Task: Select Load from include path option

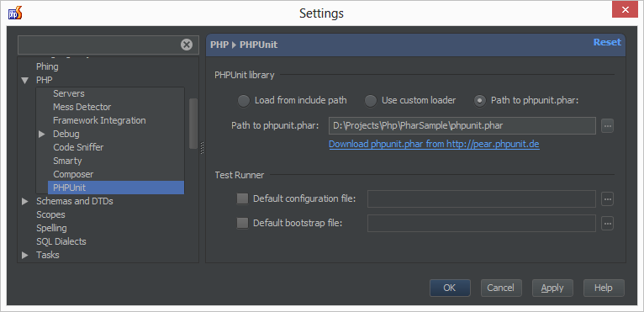Action: point(244,101)
